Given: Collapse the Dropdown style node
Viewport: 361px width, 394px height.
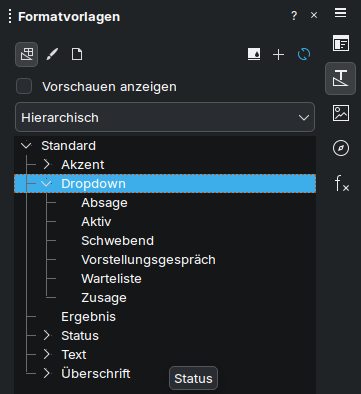Looking at the screenshot, I should [x=46, y=183].
